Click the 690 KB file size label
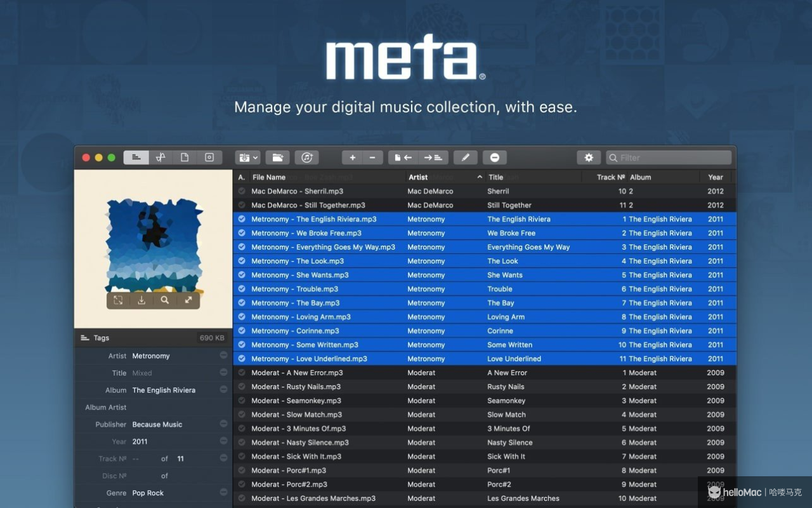The image size is (812, 508). pos(212,338)
